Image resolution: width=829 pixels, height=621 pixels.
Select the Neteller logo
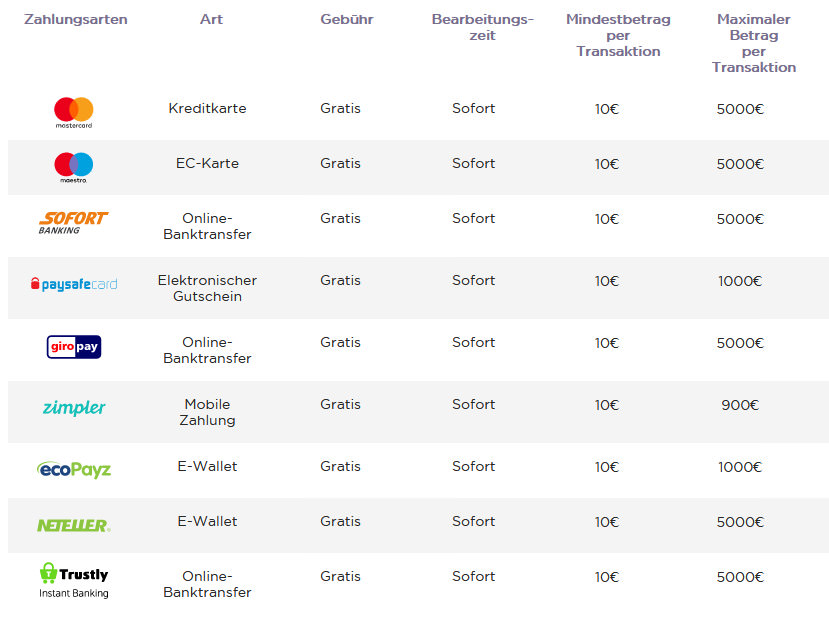pyautogui.click(x=74, y=525)
